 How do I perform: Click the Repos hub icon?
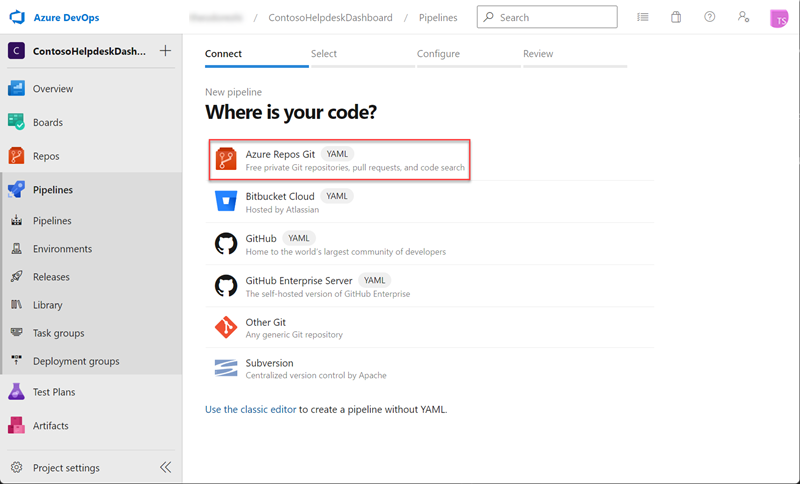(16, 156)
